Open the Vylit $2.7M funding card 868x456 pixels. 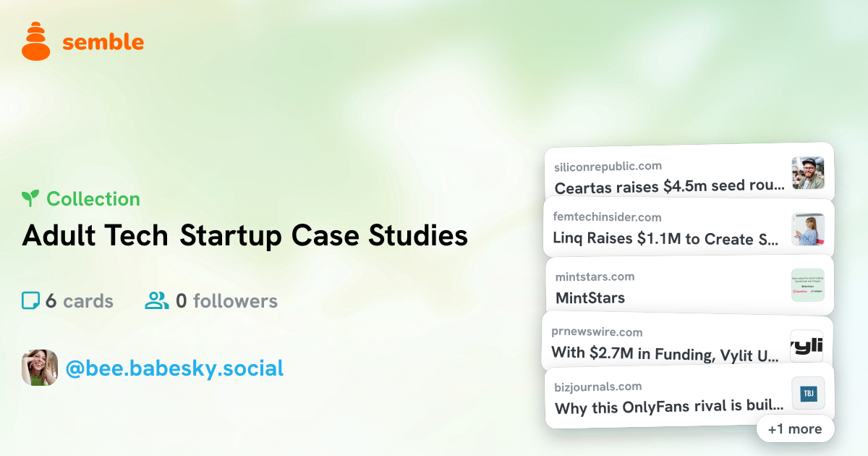coord(687,342)
